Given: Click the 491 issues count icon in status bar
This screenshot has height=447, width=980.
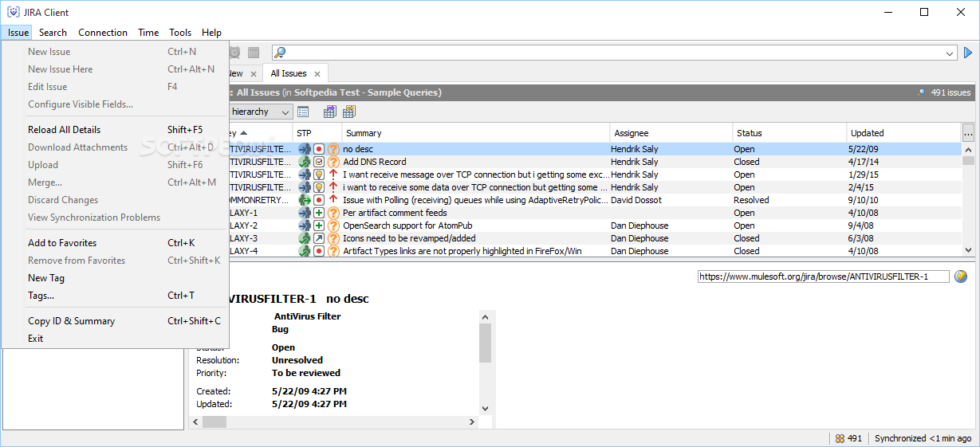Looking at the screenshot, I should coord(840,438).
